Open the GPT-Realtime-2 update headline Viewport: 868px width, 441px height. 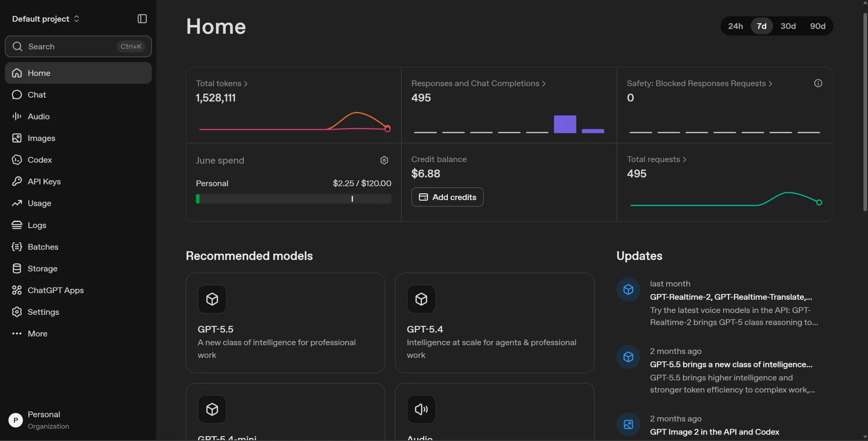tap(731, 297)
